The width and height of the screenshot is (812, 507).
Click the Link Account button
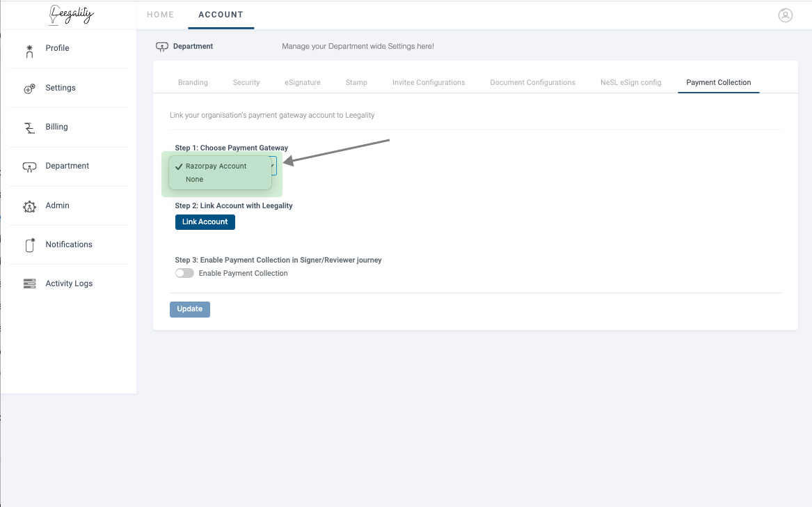(205, 222)
